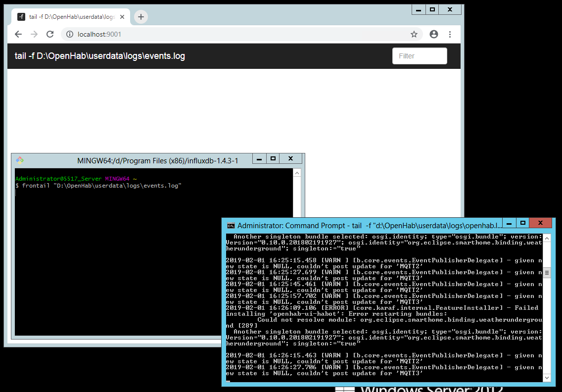This screenshot has height=392, width=562.
Task: Open Command Prompt title bar icon menu
Action: [x=231, y=225]
